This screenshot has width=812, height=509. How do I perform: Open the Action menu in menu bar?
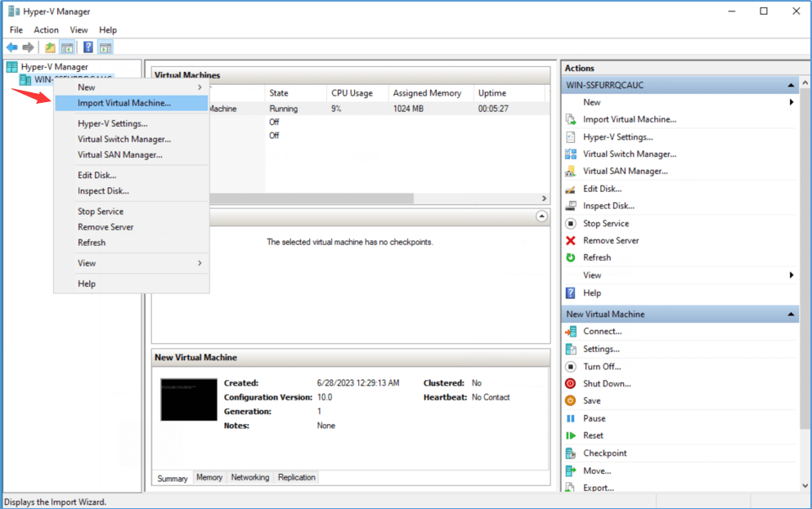(x=46, y=30)
